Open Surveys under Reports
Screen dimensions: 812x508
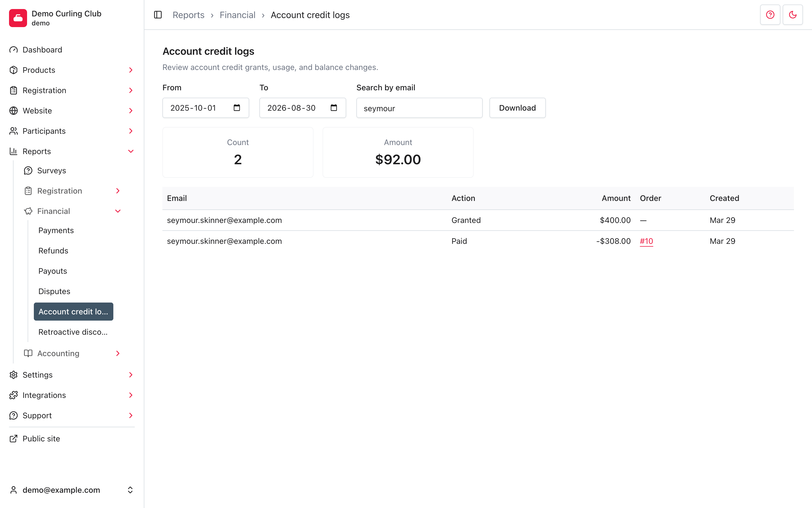point(52,170)
